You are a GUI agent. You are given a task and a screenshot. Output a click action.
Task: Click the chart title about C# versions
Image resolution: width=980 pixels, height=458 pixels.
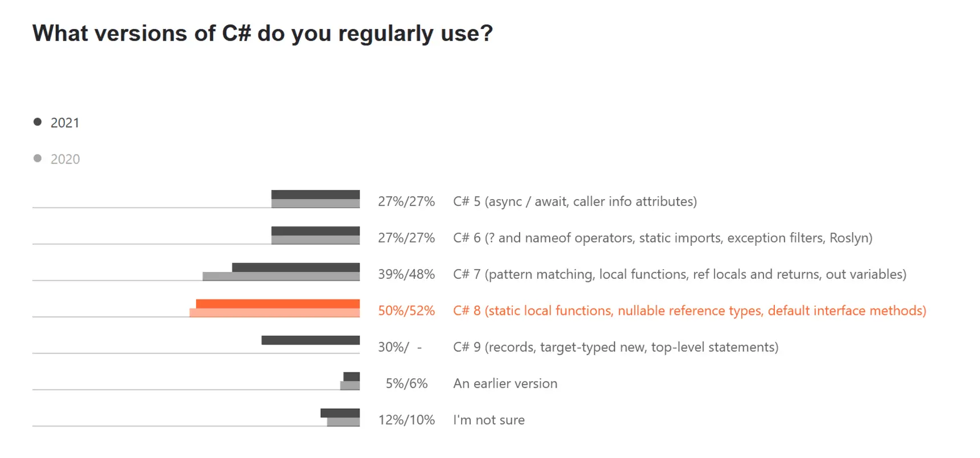click(x=263, y=34)
